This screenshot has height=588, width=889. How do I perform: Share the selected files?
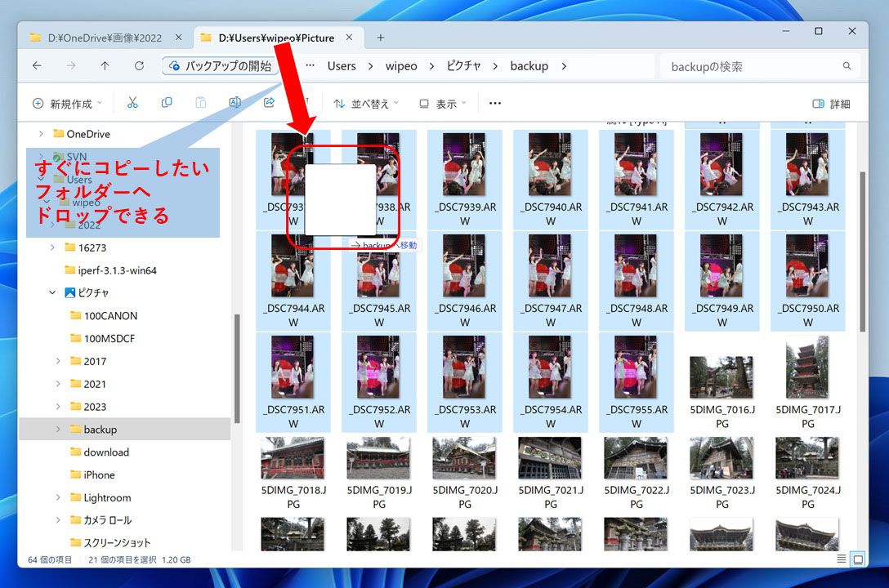[x=269, y=103]
